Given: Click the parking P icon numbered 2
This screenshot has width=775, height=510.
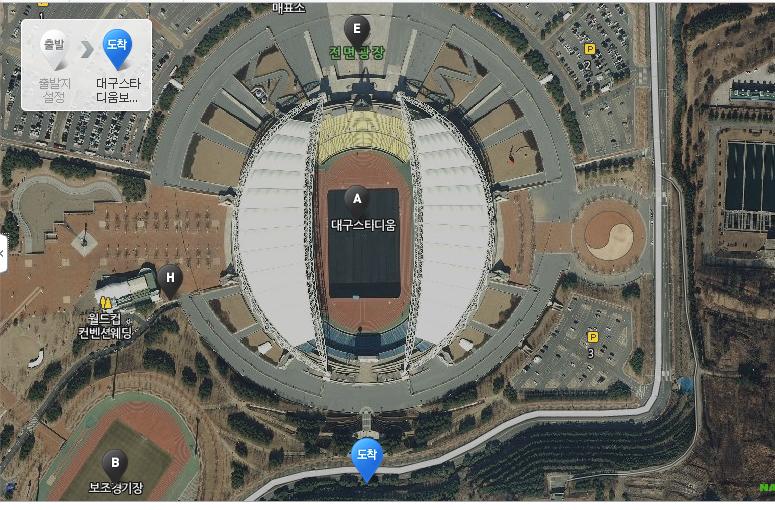Looking at the screenshot, I should pos(589,48).
